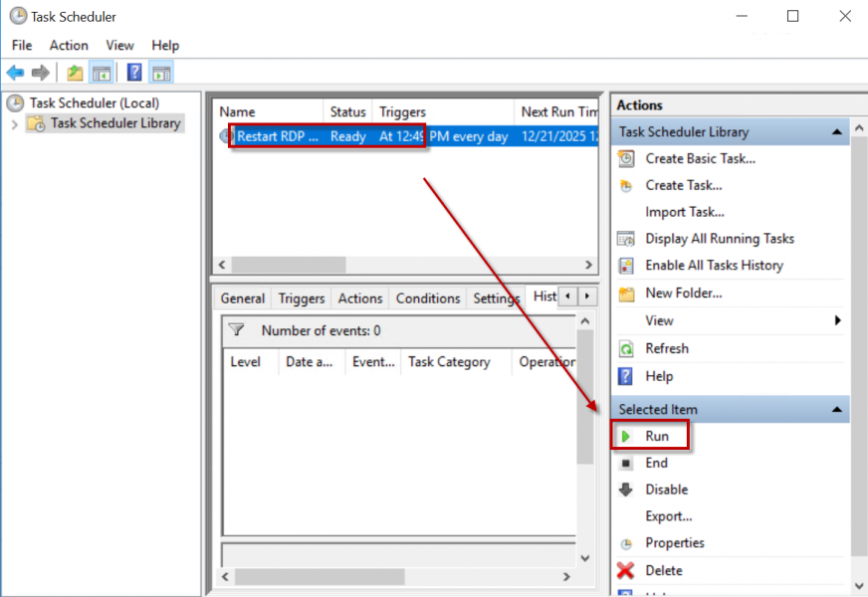Screen dimensions: 868x597
Task: Open the View submenu arrow in Actions
Action: point(837,320)
